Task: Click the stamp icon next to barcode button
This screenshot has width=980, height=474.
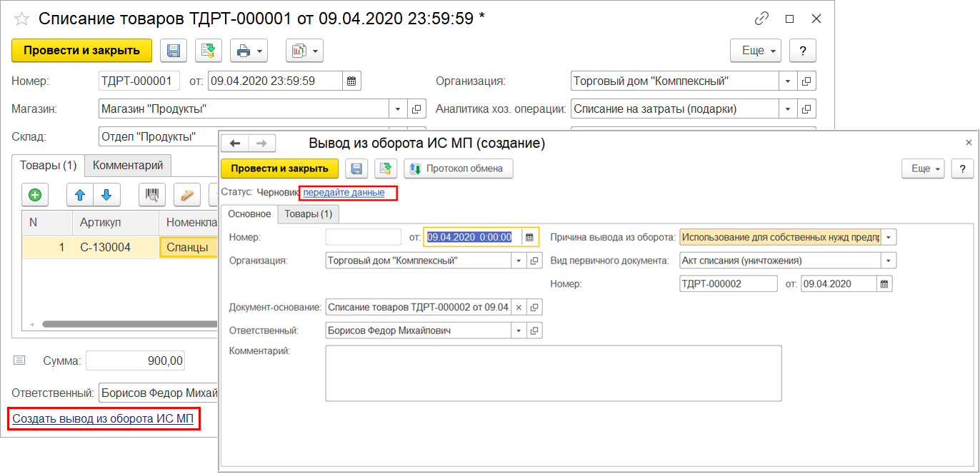Action: coord(187,193)
